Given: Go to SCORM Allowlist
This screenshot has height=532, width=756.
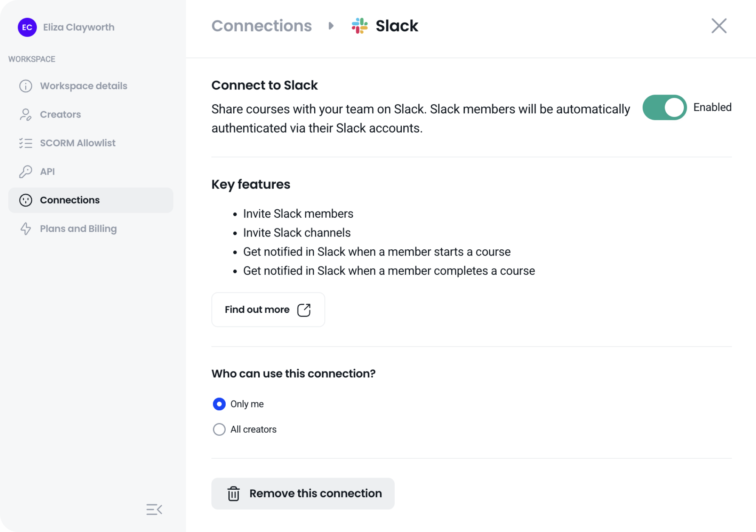Looking at the screenshot, I should [91, 143].
